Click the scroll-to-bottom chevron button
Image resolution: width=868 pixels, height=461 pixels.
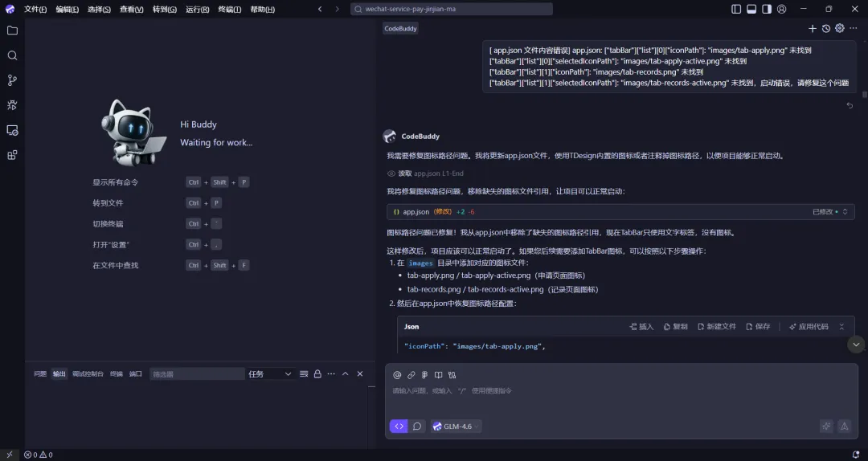pyautogui.click(x=856, y=345)
